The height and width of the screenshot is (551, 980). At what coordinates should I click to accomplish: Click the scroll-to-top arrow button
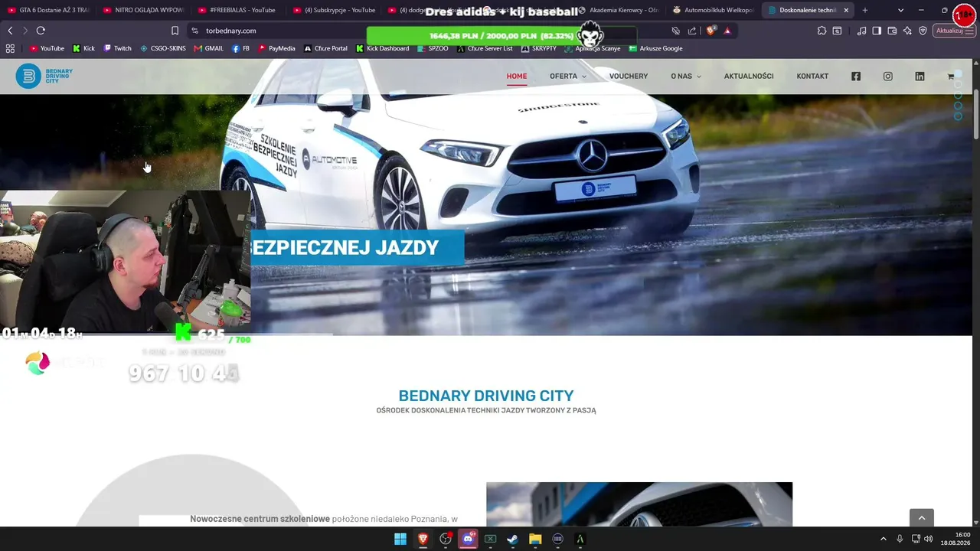(922, 518)
